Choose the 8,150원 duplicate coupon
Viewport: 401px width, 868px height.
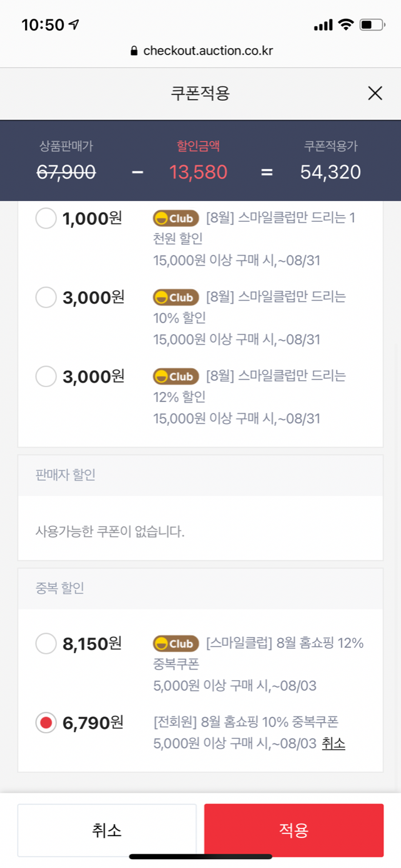click(x=46, y=643)
